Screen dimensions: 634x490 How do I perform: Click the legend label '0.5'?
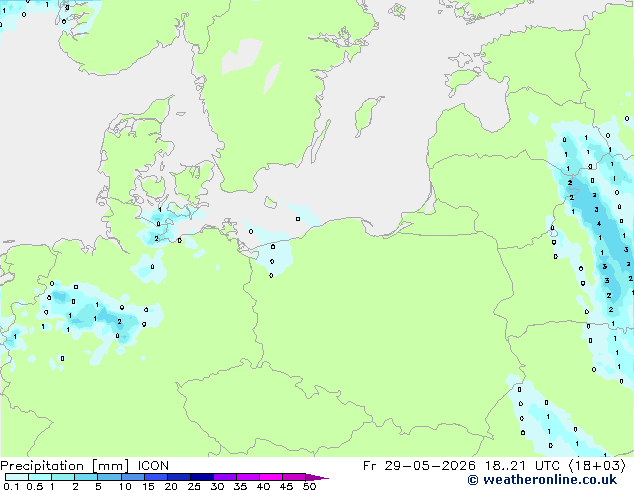(x=35, y=486)
